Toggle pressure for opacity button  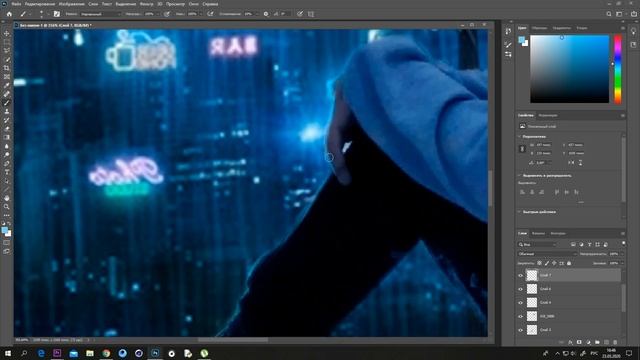click(x=167, y=14)
